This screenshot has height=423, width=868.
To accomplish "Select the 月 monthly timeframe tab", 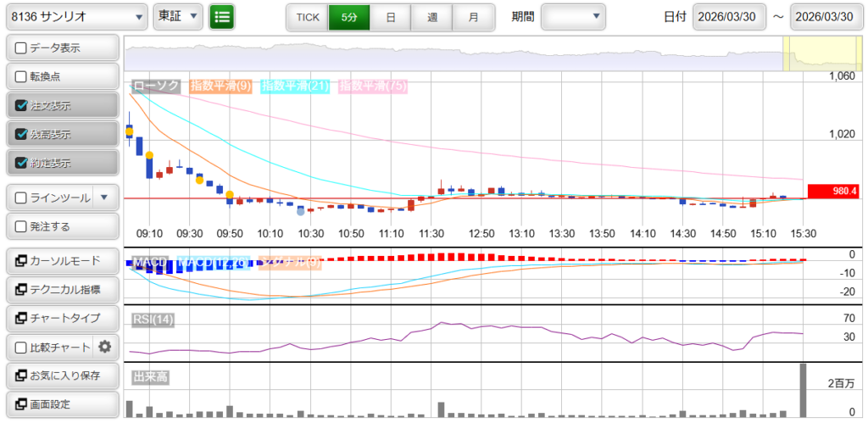I will [x=473, y=16].
